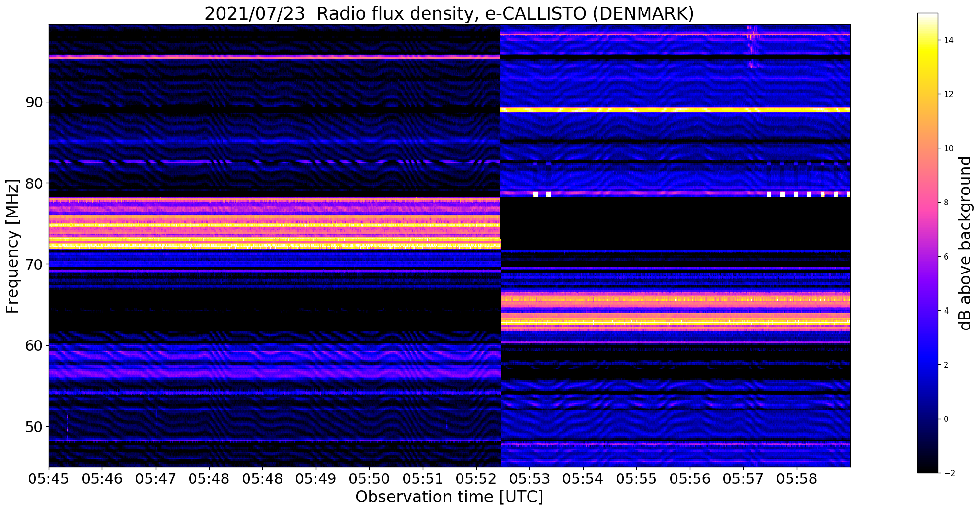Click the bright yellow band near 89 MHz
The height and width of the screenshot is (511, 980).
[675, 110]
